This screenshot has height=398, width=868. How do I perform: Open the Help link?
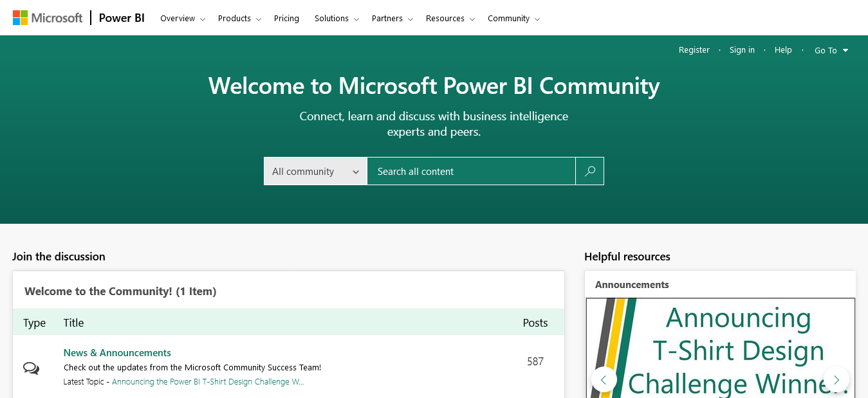tap(783, 50)
